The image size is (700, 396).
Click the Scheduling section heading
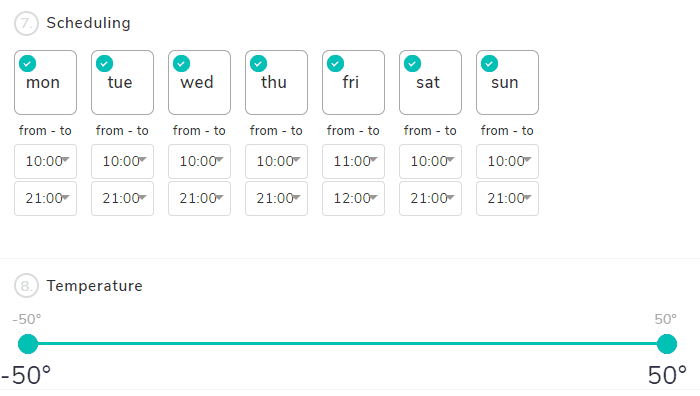[x=88, y=23]
